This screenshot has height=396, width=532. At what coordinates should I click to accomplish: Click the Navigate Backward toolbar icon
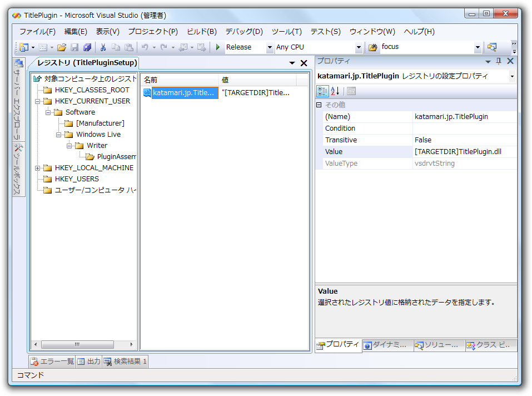coord(183,47)
